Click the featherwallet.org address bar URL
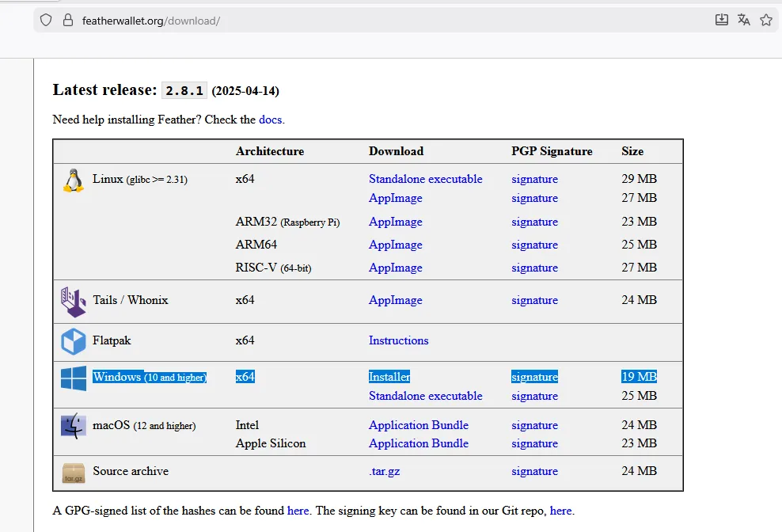The image size is (782, 532). tap(151, 21)
